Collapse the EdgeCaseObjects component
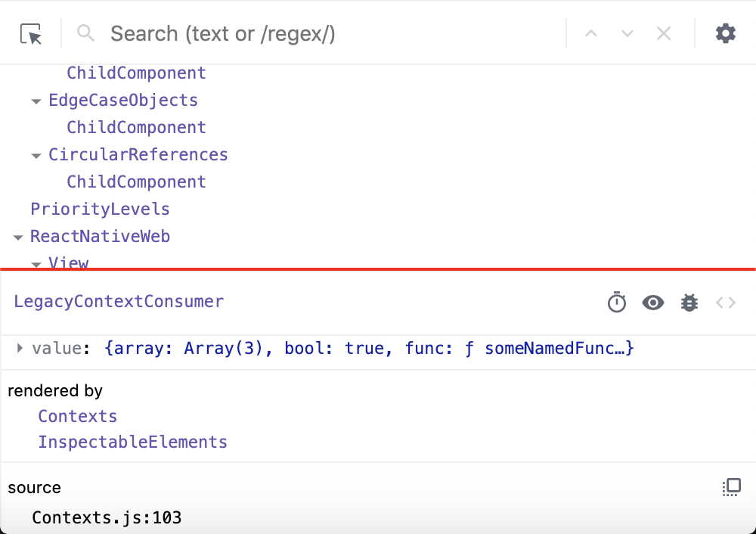Image resolution: width=756 pixels, height=534 pixels. click(x=36, y=100)
